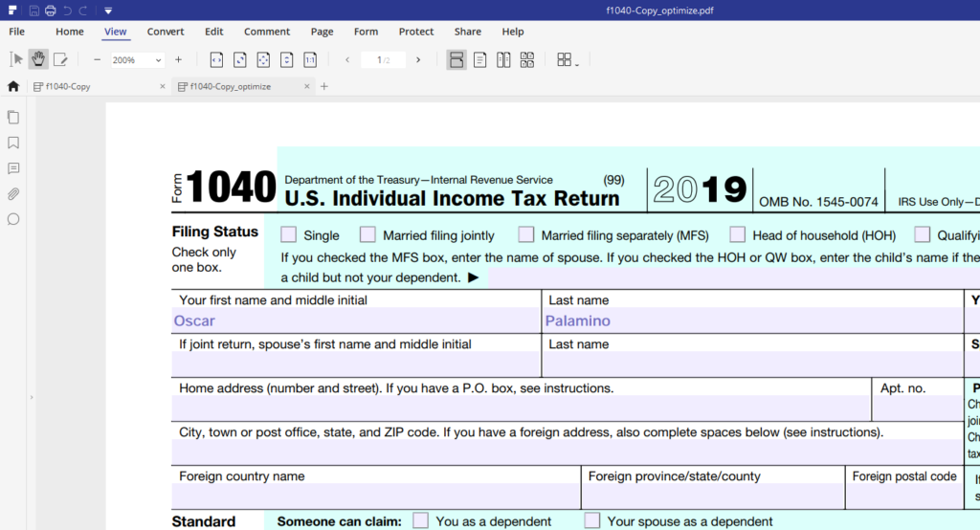
Task: Click the Undo arrow icon
Action: (68, 11)
